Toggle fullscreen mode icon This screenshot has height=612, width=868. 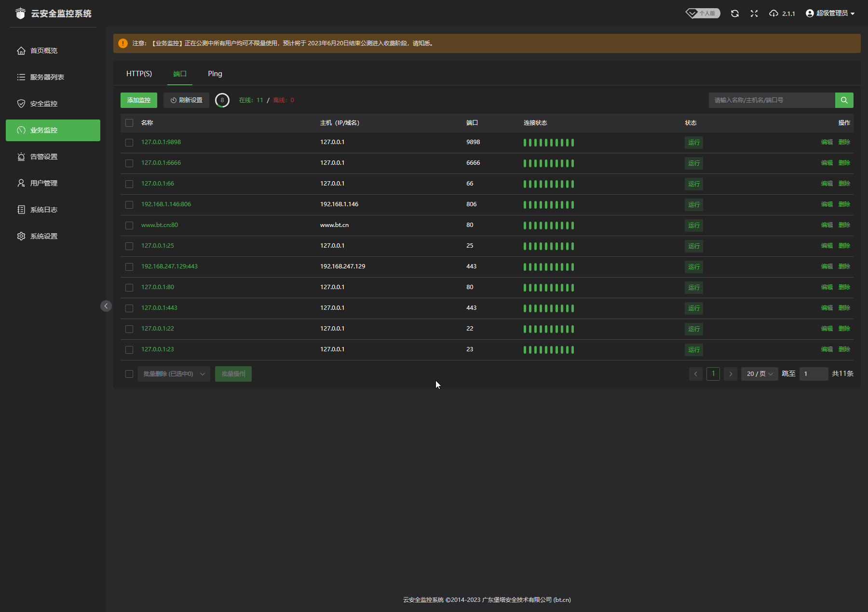754,13
